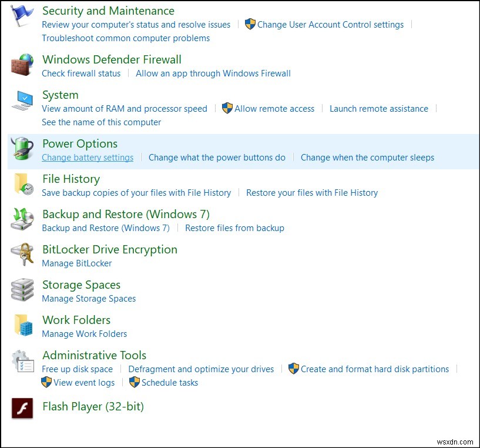Image resolution: width=480 pixels, height=448 pixels.
Task: Click Manage BitLocker
Action: click(77, 263)
